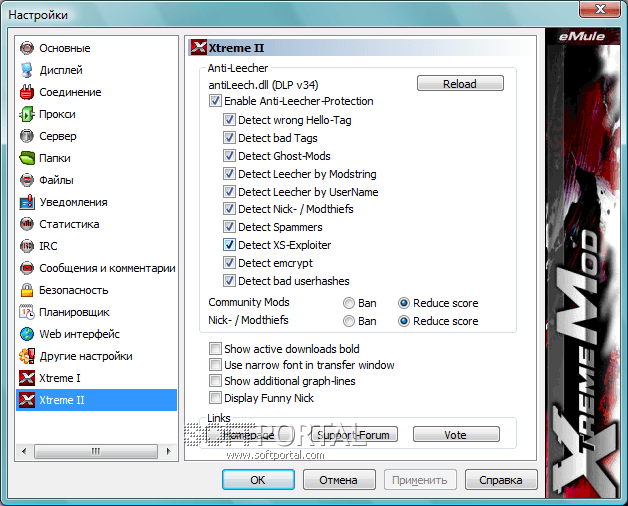Open the Homepage link button
The height and width of the screenshot is (506, 628).
249,434
